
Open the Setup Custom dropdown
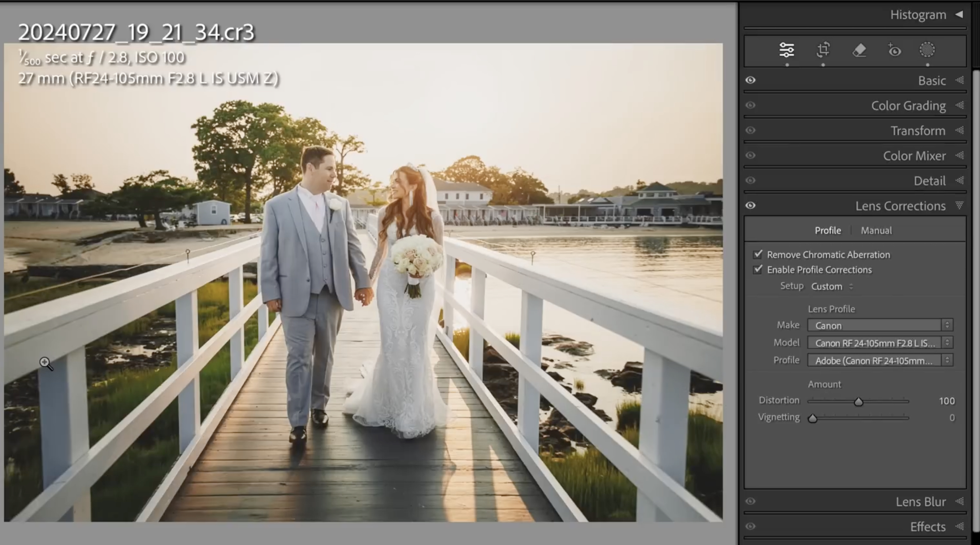[832, 286]
